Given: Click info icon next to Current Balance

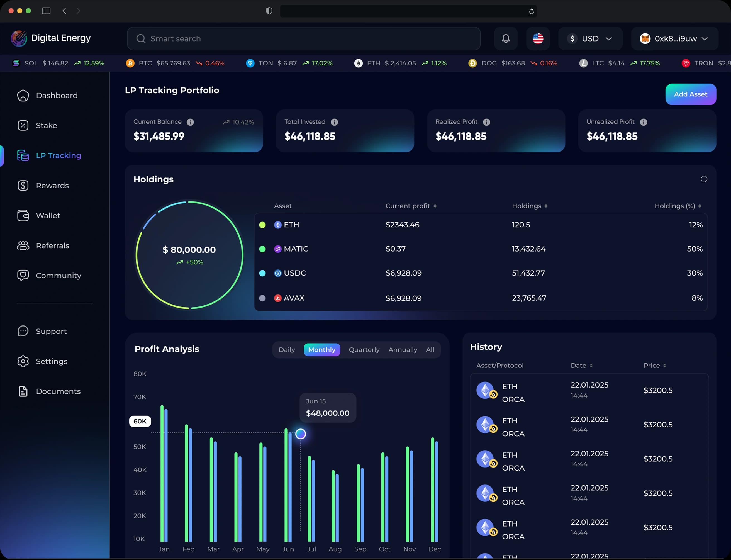Looking at the screenshot, I should coord(190,122).
